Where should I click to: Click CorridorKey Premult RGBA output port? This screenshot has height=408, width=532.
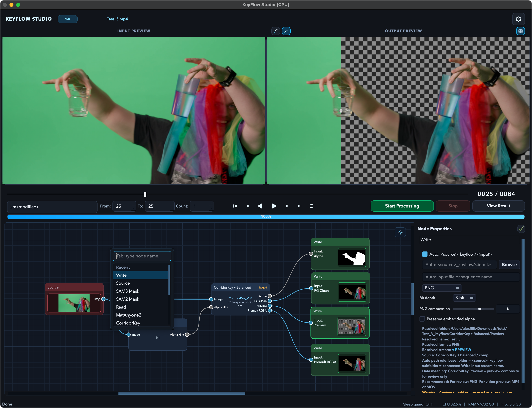(269, 311)
